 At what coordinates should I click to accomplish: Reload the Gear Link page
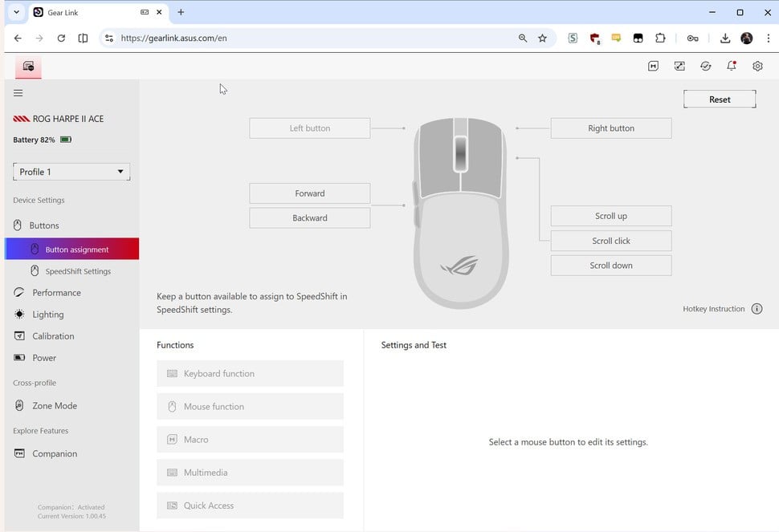pos(61,39)
